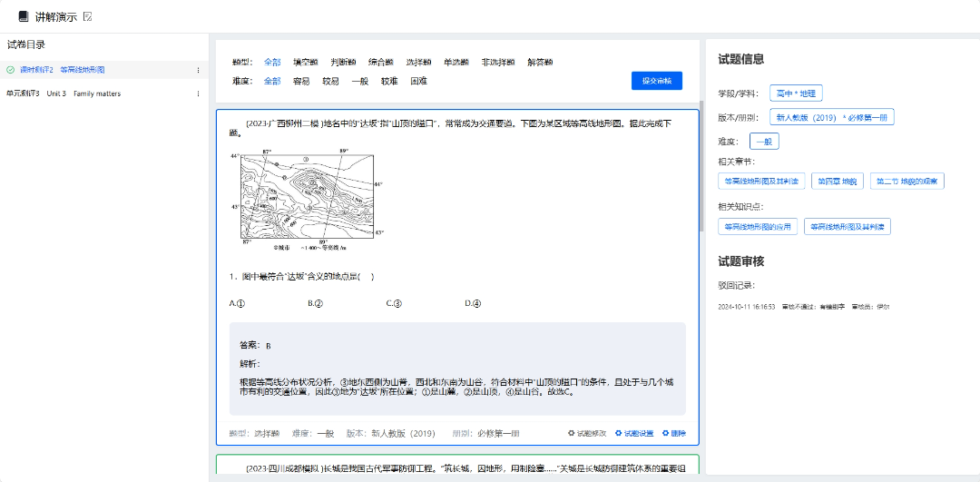
Task: Click the 试题审核 heading
Action: (x=740, y=261)
